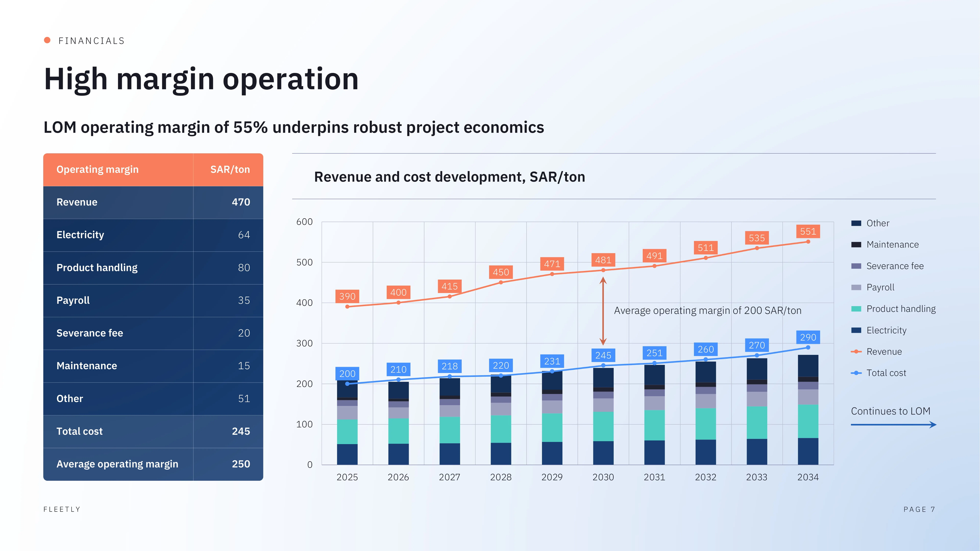Screen dimensions: 980x551
Task: Click total cost data label 200
Action: 347,374
